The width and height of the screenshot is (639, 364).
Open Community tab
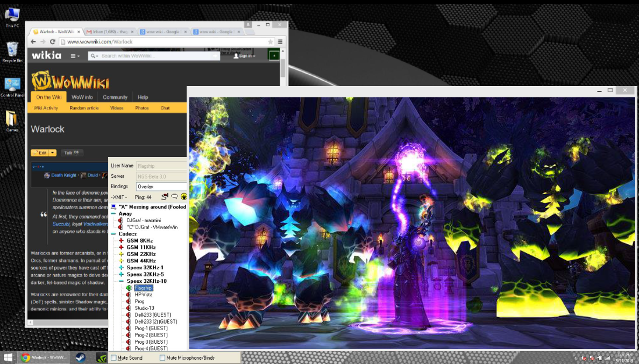(115, 97)
